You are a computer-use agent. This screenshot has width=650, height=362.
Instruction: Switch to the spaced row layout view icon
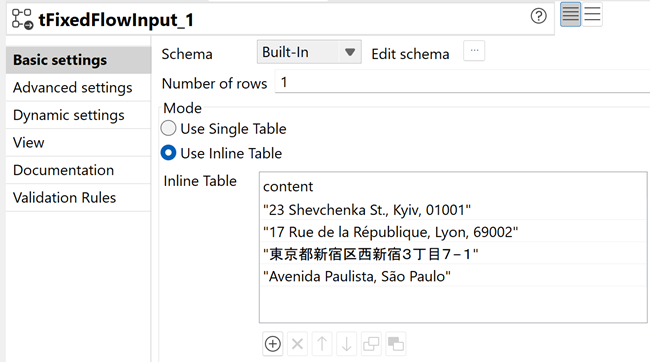point(592,14)
